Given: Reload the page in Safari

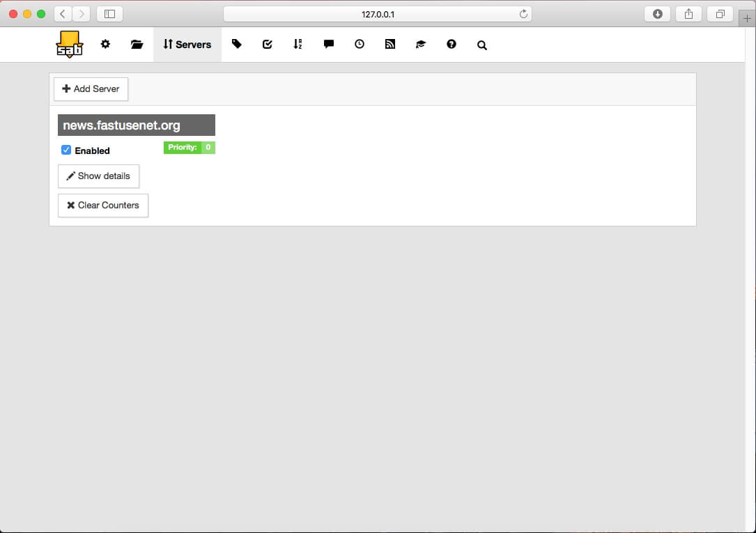Looking at the screenshot, I should click(x=523, y=14).
